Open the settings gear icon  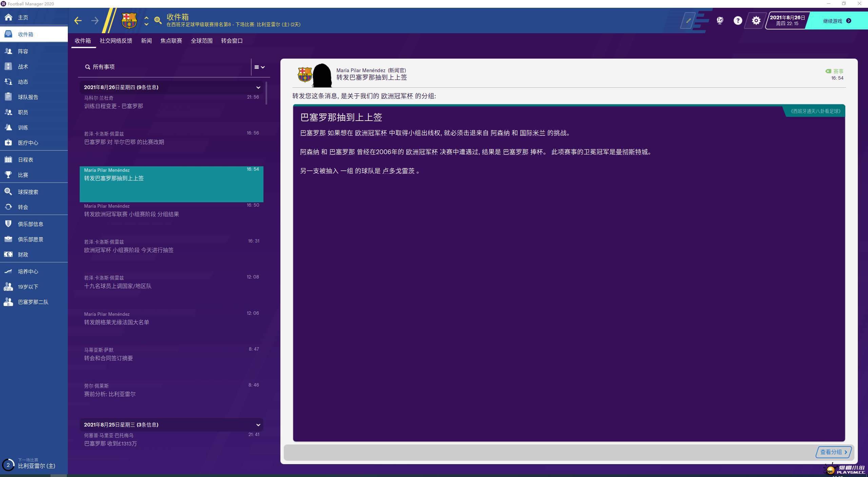click(x=756, y=21)
